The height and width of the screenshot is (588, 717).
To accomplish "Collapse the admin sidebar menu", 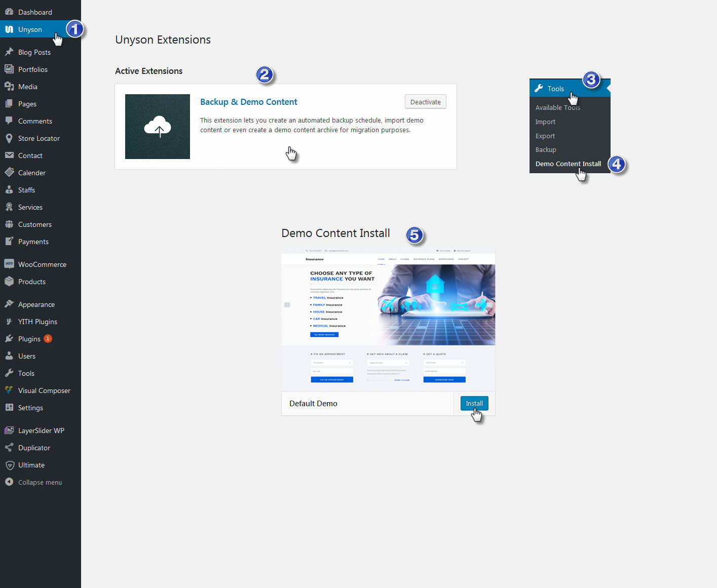I will coord(40,482).
